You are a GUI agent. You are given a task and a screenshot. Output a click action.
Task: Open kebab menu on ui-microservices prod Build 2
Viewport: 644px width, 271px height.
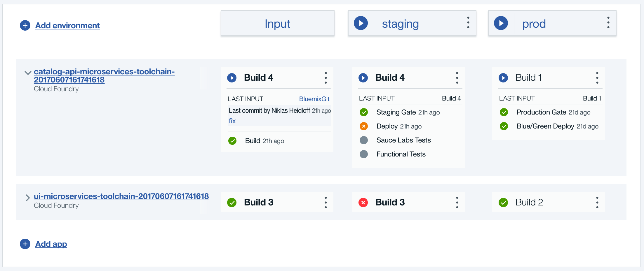[x=597, y=202]
